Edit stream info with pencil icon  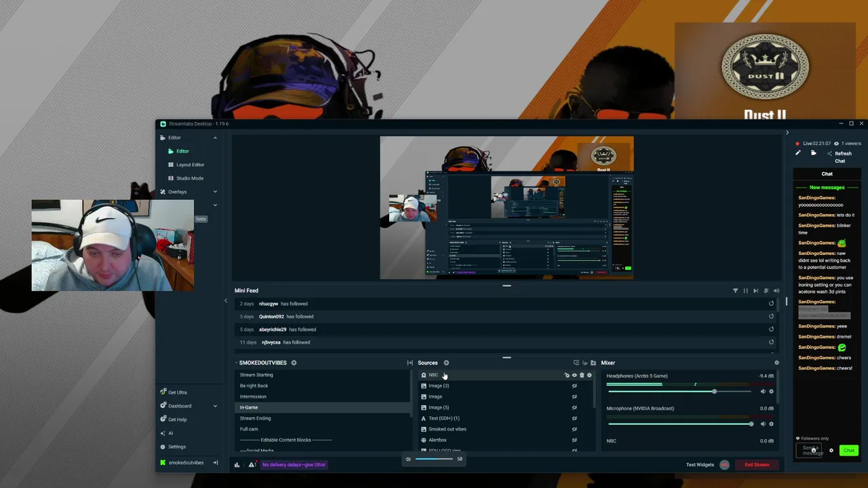[798, 153]
